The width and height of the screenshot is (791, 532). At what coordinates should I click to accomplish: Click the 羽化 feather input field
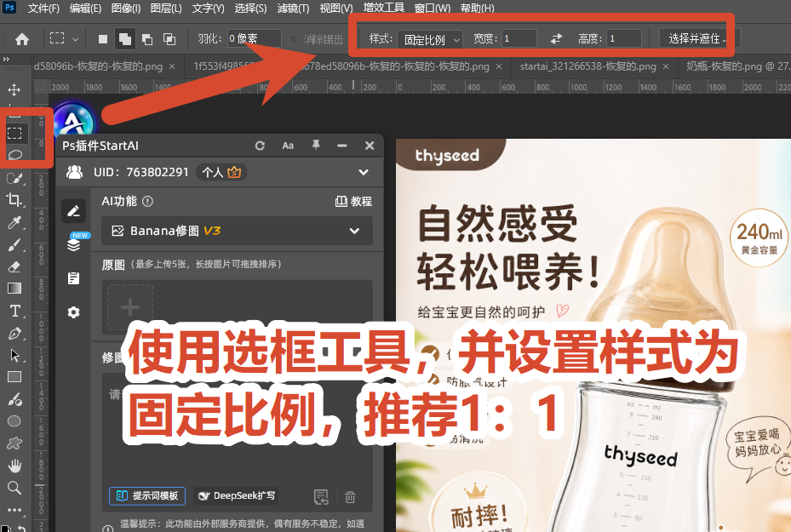255,39
